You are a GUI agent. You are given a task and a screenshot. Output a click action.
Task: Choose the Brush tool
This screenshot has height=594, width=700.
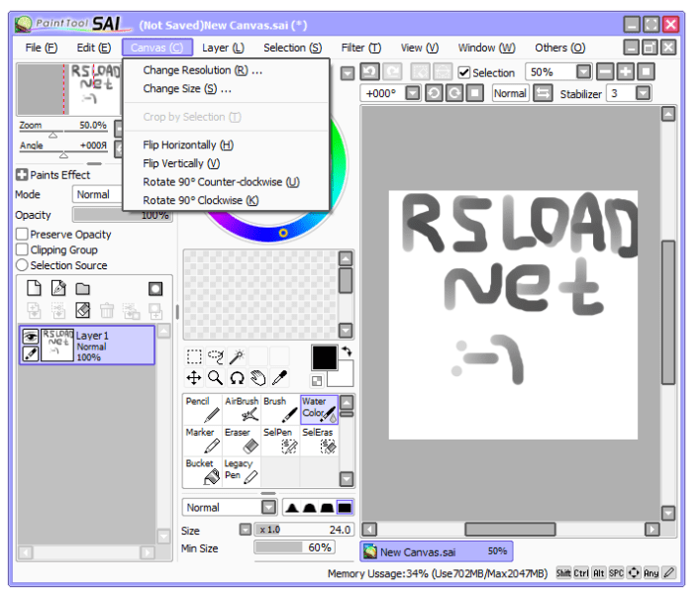click(x=280, y=409)
